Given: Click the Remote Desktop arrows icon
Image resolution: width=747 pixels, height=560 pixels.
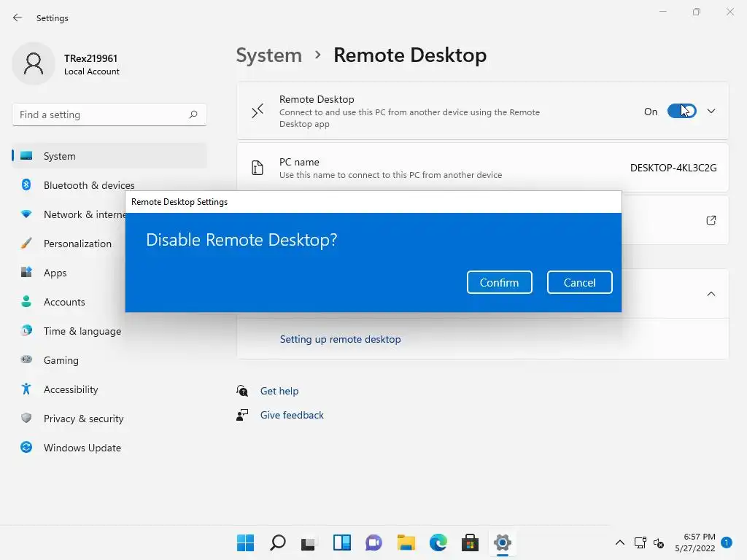Looking at the screenshot, I should point(258,111).
